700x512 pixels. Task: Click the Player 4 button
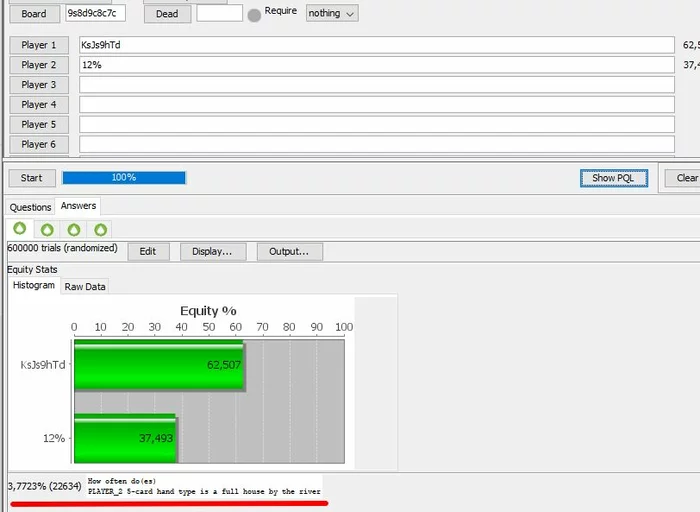click(39, 104)
